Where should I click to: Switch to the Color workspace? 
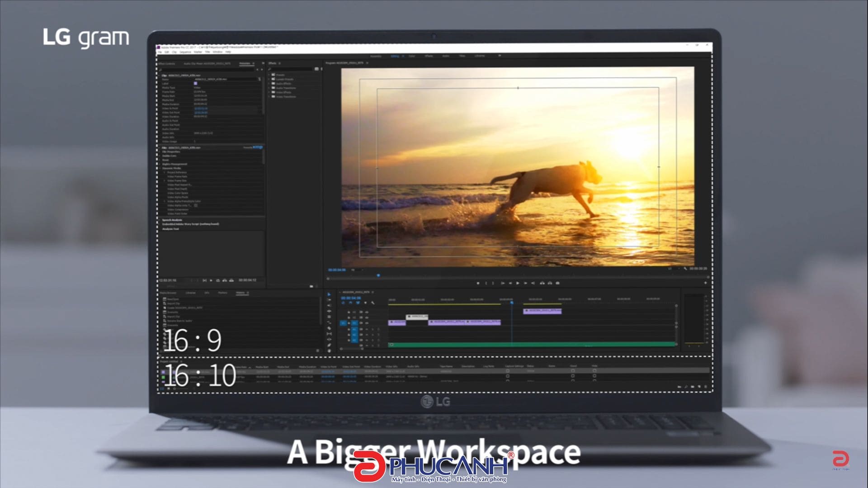coord(412,56)
